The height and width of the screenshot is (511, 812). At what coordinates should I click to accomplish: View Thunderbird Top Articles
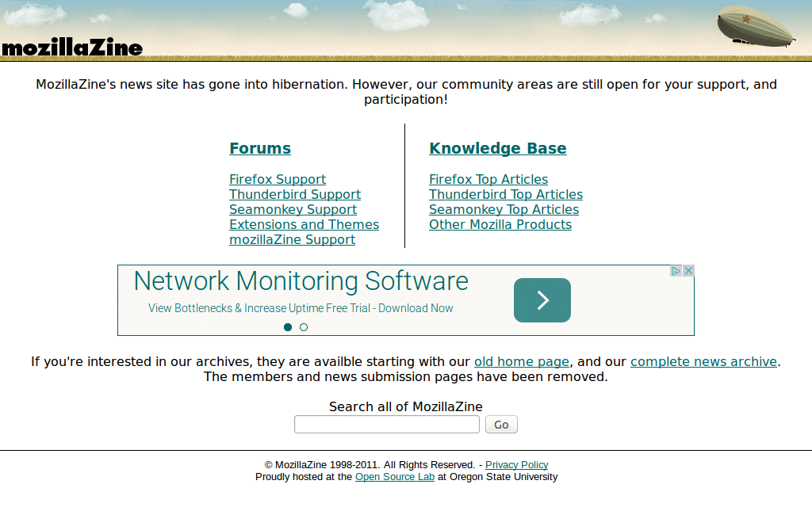506,194
